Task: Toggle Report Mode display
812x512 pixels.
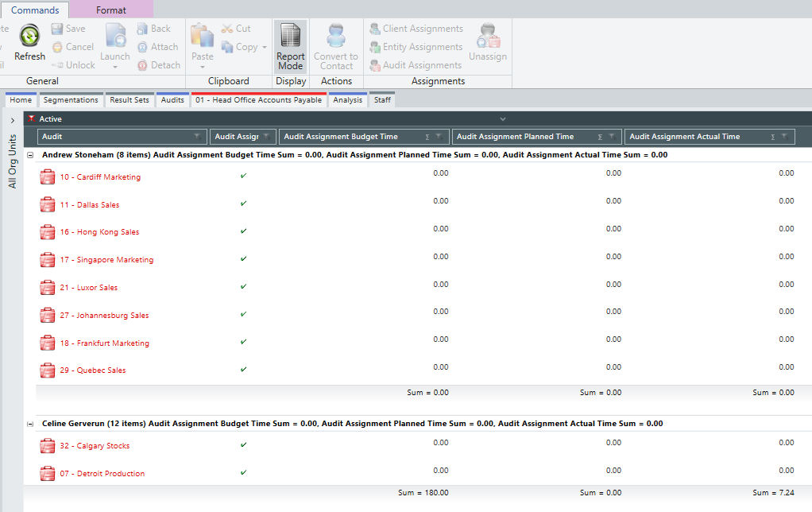Action: (291, 47)
